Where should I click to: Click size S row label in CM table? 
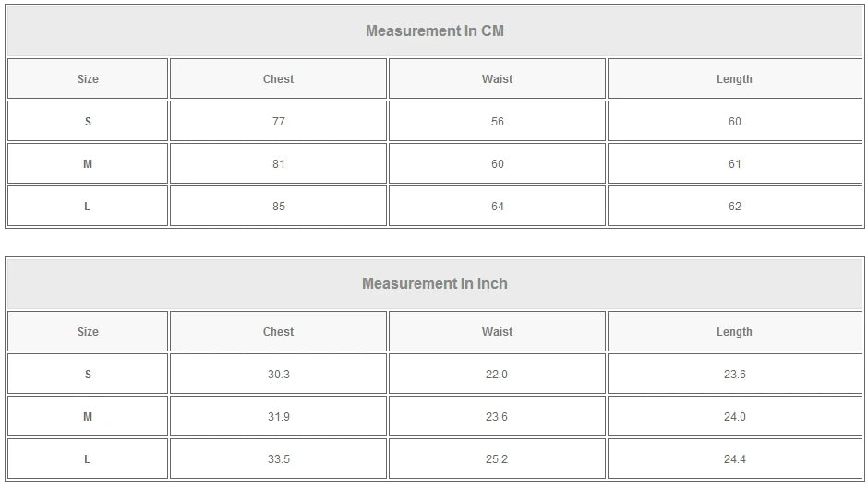[x=88, y=122]
